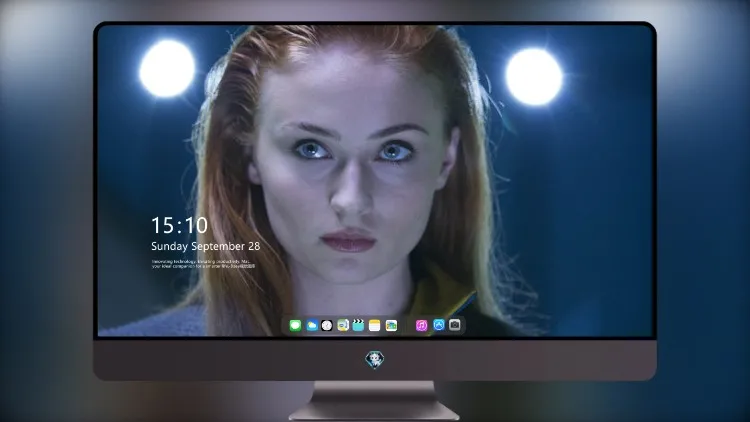Click the logo badge on monitor chin
The image size is (750, 422).
pyautogui.click(x=375, y=360)
